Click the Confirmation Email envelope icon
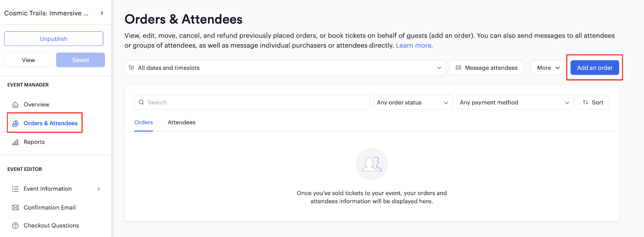 pos(15,208)
